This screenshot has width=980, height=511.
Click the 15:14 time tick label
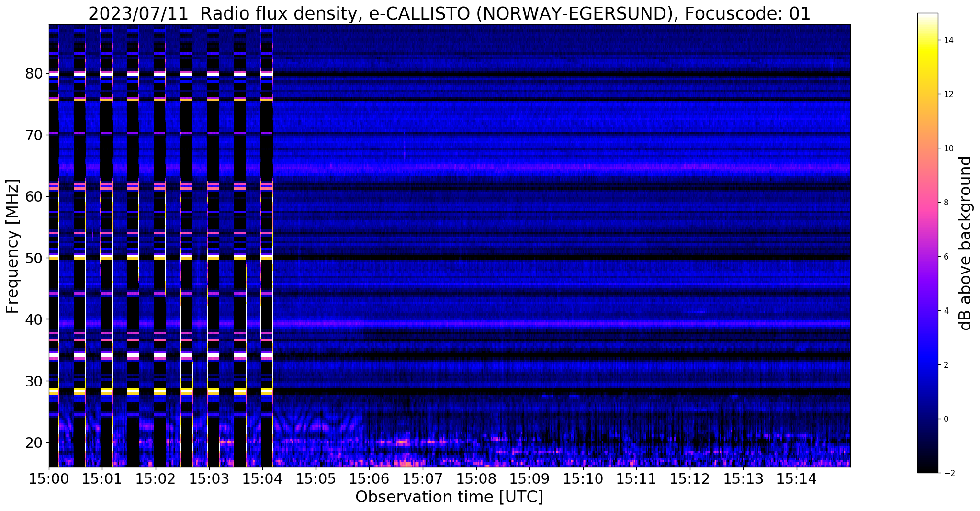pos(797,478)
